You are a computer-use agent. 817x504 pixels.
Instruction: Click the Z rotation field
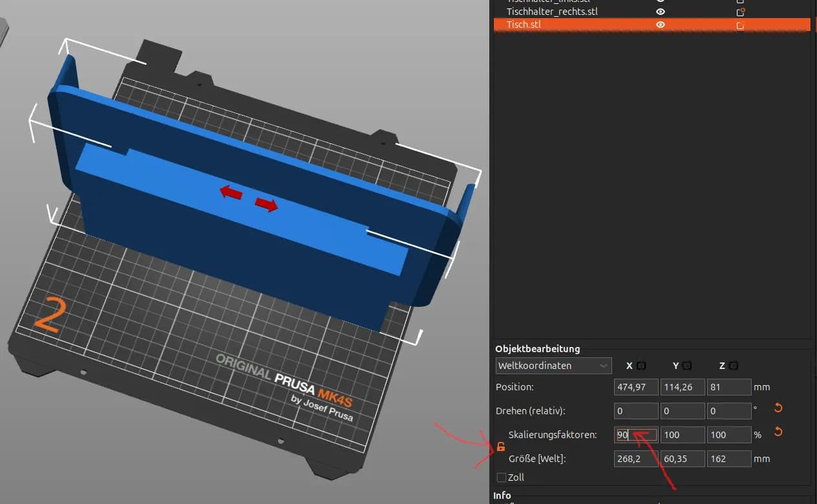tap(729, 411)
